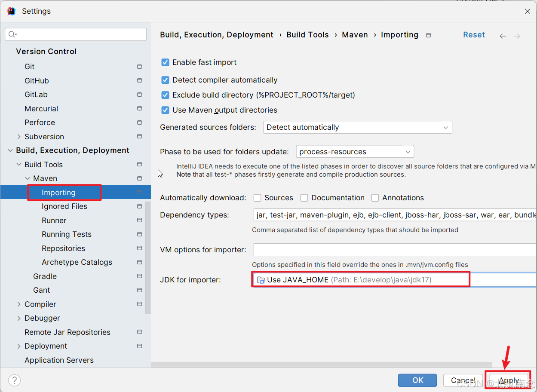Viewport: 537px width, 392px height.
Task: Open Generated sources folders dropdown
Action: coord(357,127)
